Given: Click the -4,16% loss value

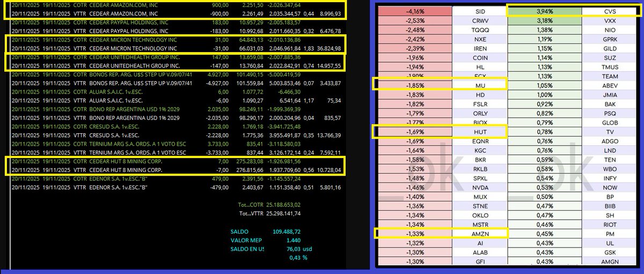Looking at the screenshot, I should 415,10.
